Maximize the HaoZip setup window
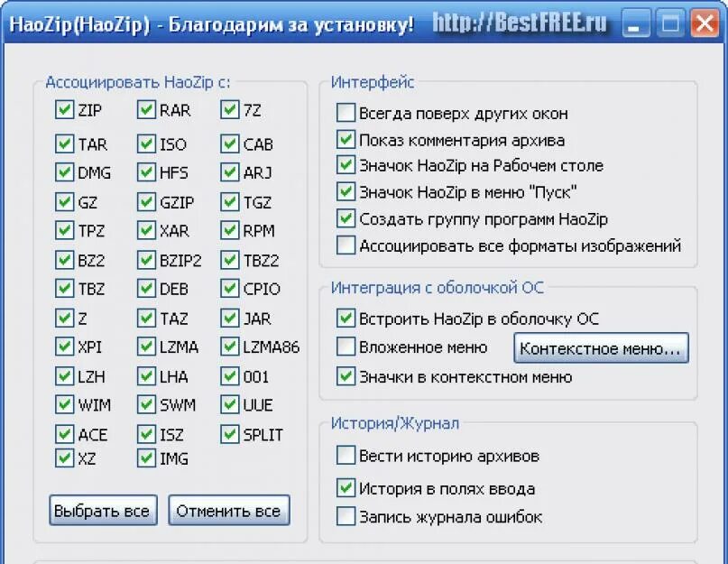The image size is (728, 564). [670, 23]
